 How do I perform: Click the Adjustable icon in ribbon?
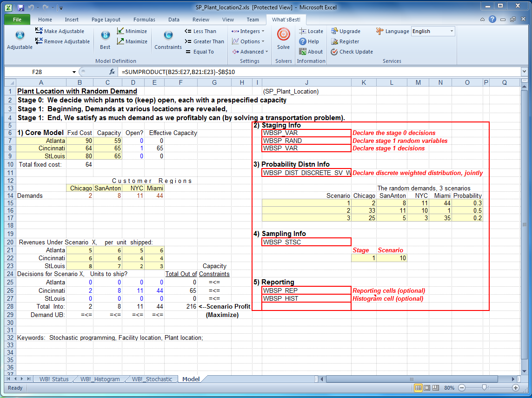coord(20,36)
